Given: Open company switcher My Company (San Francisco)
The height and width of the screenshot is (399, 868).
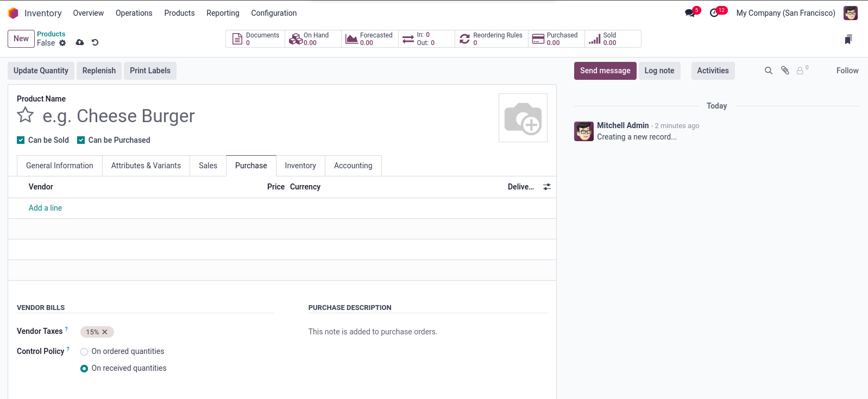Looking at the screenshot, I should (785, 13).
